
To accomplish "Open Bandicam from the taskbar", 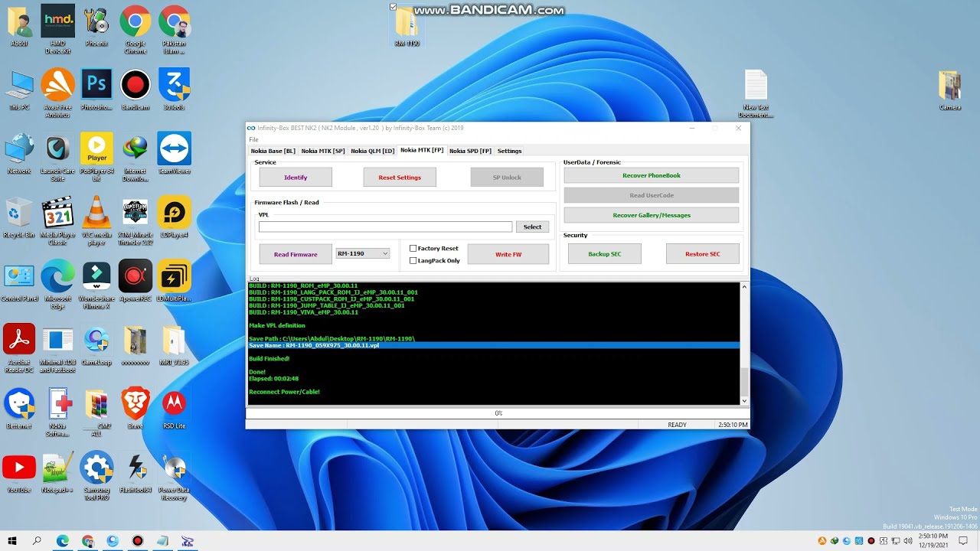I will (138, 541).
